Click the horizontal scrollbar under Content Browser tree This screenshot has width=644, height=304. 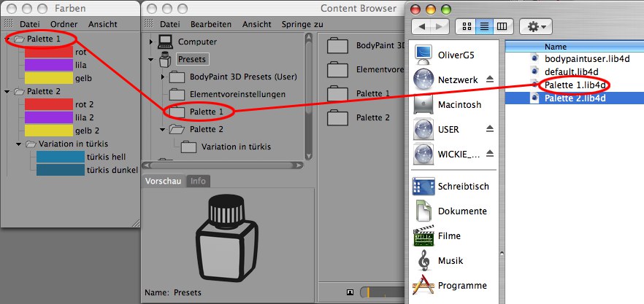[x=222, y=165]
